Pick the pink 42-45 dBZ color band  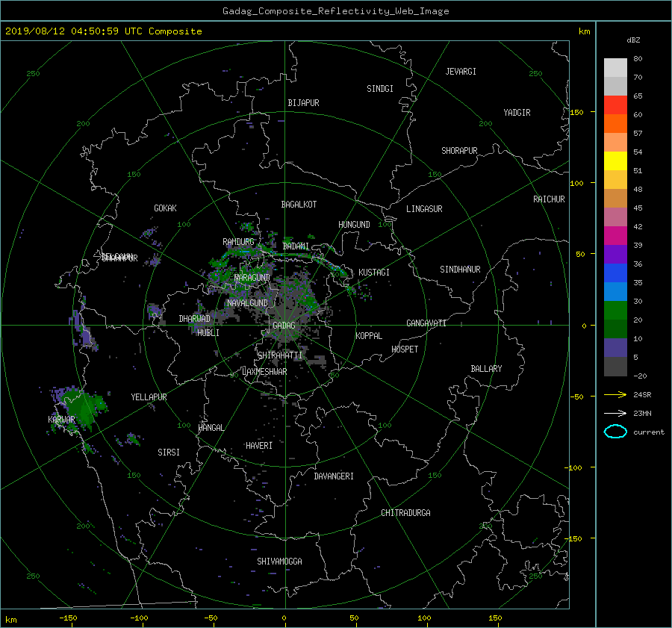pos(615,217)
